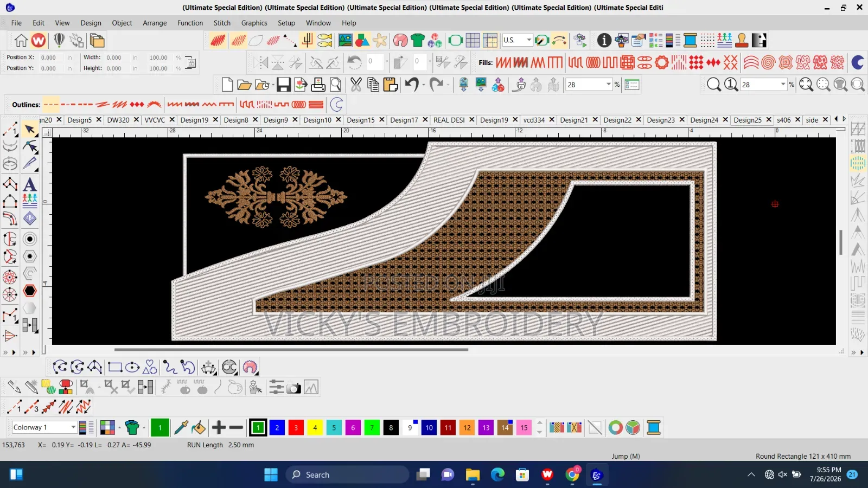Expand the left toolbox chevron at bottom
This screenshot has width=868, height=488.
5,352
